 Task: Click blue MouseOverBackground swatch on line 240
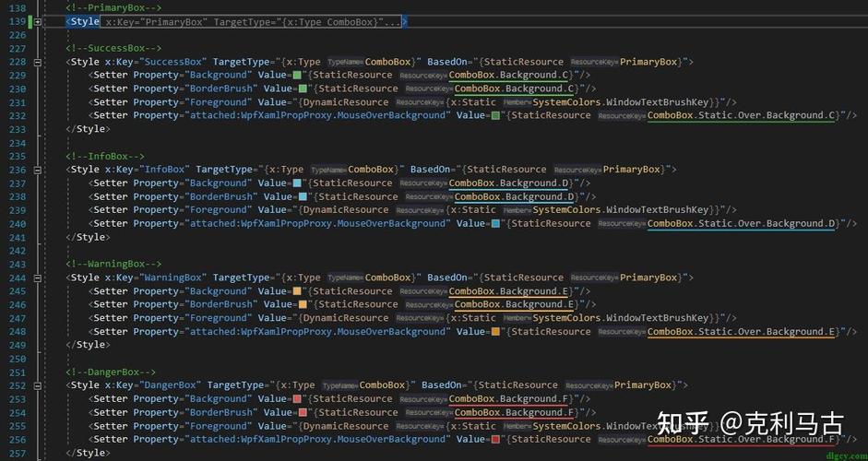495,223
